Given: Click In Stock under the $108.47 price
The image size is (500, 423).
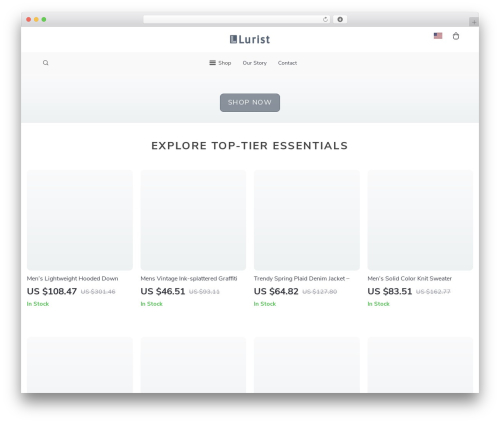Looking at the screenshot, I should (38, 304).
